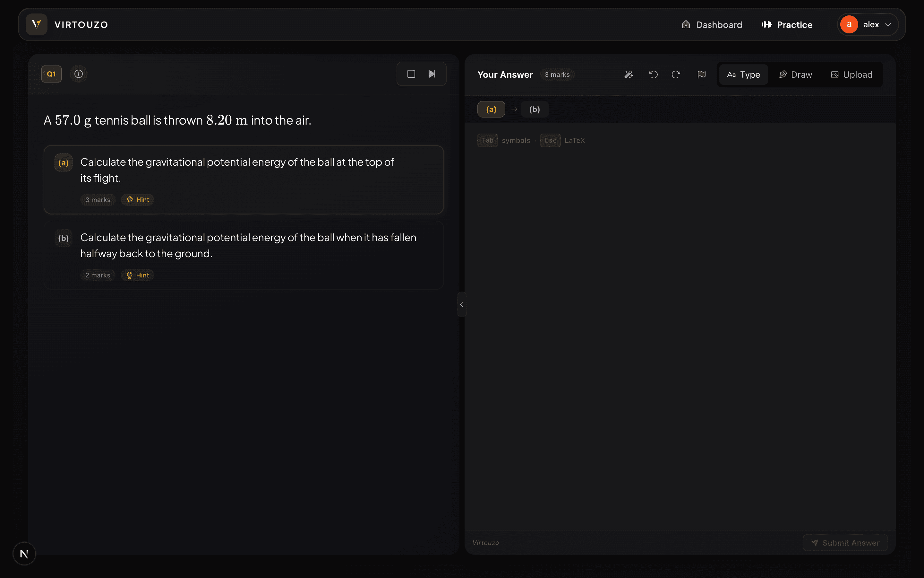Viewport: 924px width, 578px height.
Task: Click the 3 marks badge in part (a)
Action: point(98,199)
